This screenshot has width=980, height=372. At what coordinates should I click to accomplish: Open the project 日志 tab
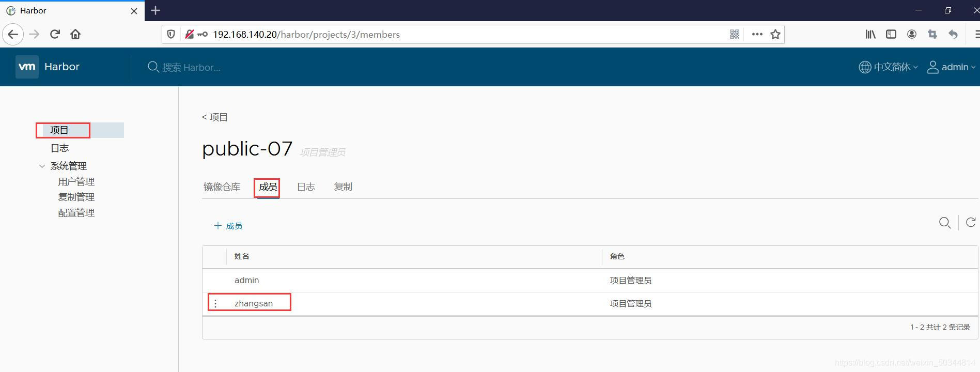[x=306, y=187]
